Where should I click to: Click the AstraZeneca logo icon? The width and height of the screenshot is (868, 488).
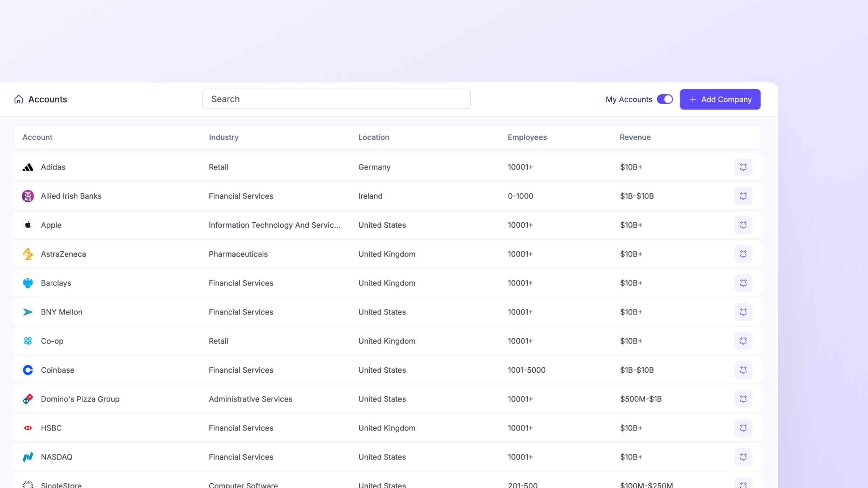pos(28,254)
